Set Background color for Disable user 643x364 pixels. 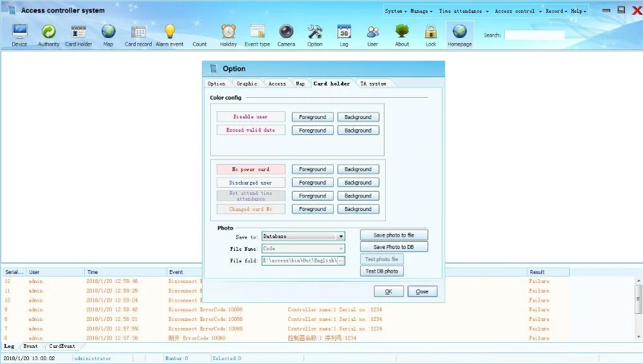[x=358, y=117]
